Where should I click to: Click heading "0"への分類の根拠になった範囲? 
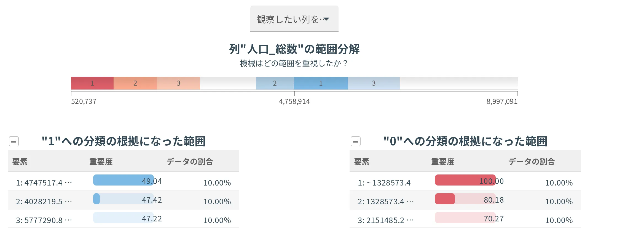(x=465, y=141)
